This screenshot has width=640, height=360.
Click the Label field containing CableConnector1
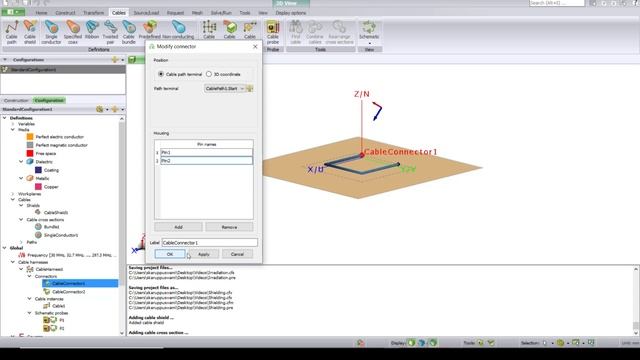point(209,242)
